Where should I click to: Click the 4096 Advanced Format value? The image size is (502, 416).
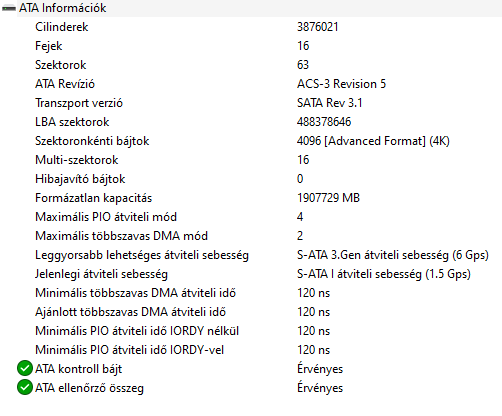tap(373, 141)
